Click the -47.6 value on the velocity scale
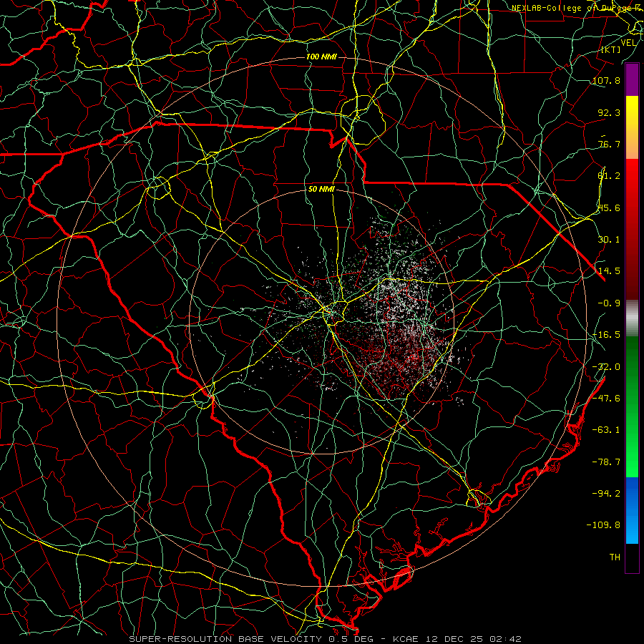Viewport: 644px width, 644px height. [606, 399]
